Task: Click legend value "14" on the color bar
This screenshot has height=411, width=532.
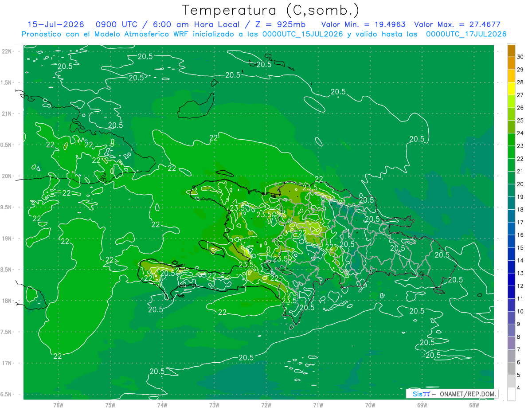Action: coord(520,260)
